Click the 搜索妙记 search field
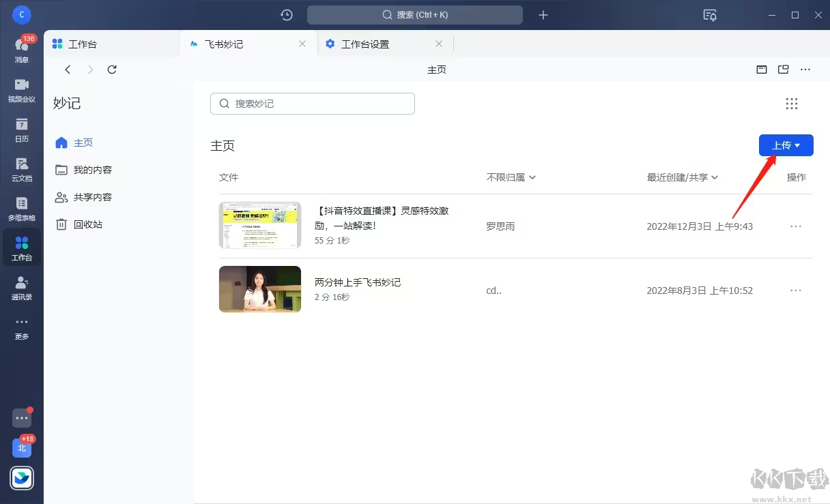830x504 pixels. 313,104
